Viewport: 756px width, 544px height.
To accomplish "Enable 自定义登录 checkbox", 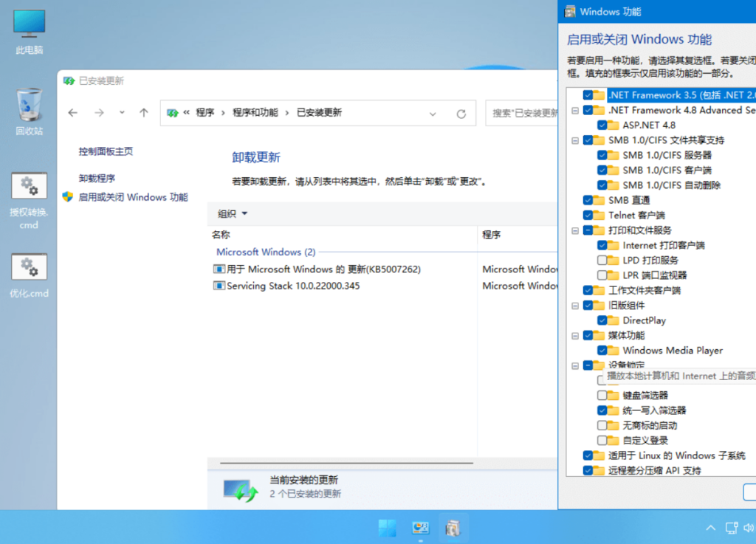I will tap(602, 441).
